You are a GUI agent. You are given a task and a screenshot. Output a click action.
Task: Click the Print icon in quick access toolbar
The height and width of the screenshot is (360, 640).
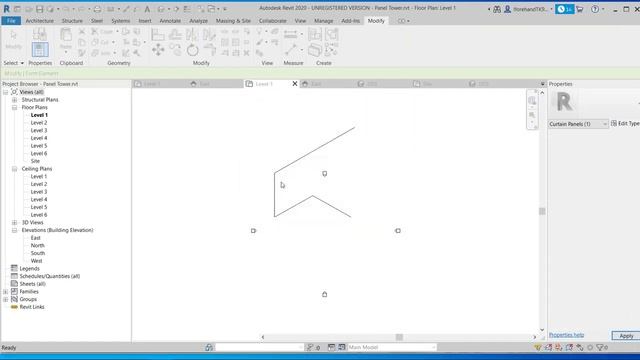pyautogui.click(x=97, y=9)
